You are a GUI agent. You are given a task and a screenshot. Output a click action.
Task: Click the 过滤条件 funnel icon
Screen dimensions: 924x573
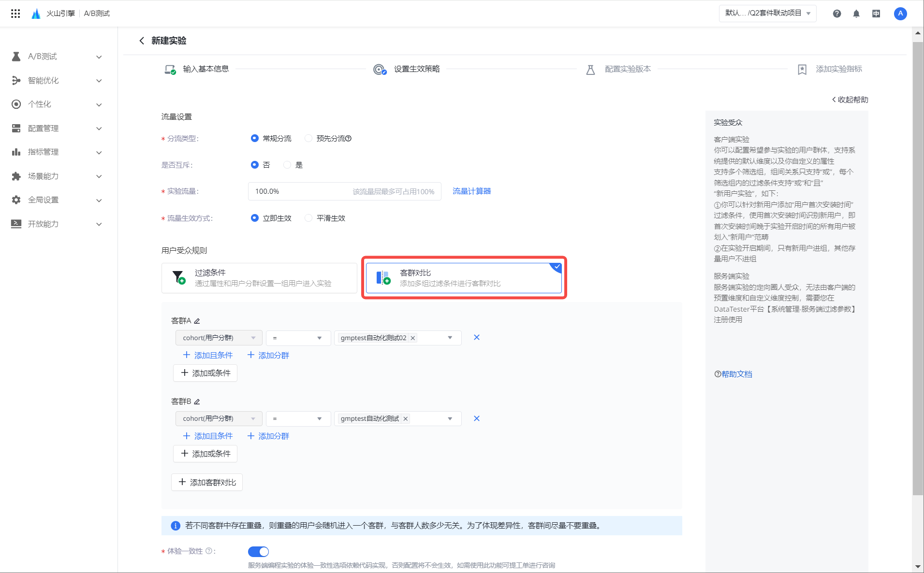pos(178,277)
